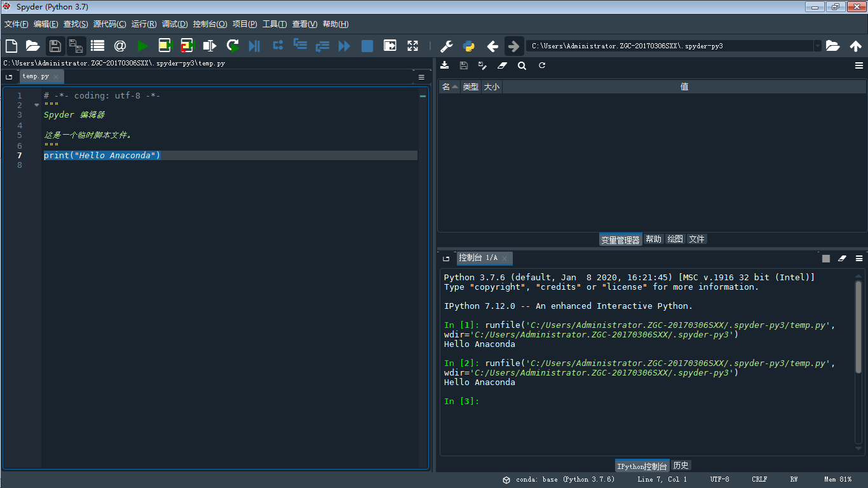Import data icon in variable explorer
The width and height of the screenshot is (868, 488).
(x=445, y=65)
